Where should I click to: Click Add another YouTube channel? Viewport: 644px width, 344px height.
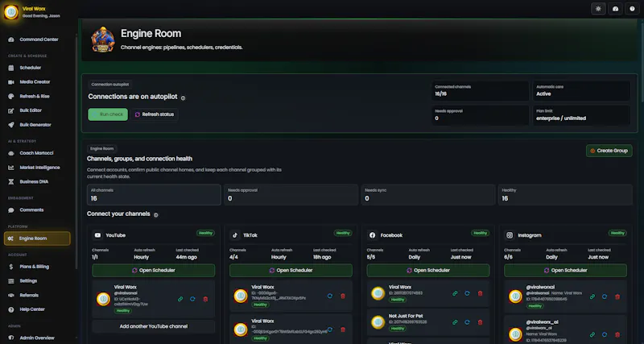click(x=154, y=326)
